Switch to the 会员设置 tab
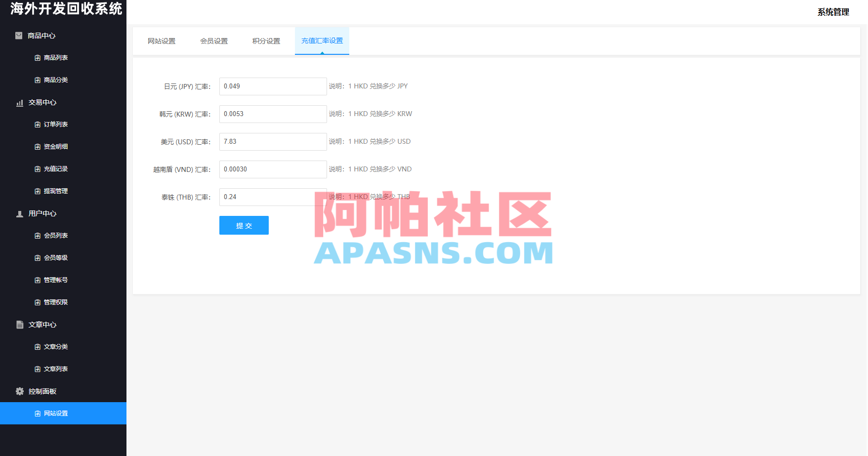Screen dimensions: 868x456 [214, 41]
